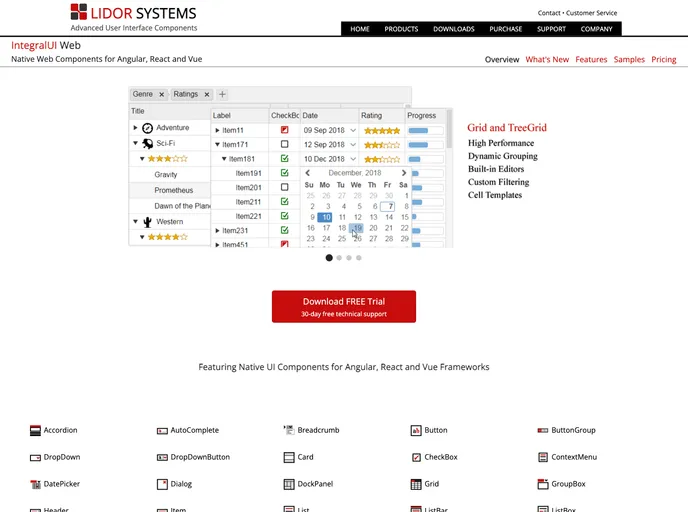Click the DropDown component icon
This screenshot has height=512, width=688.
click(35, 458)
